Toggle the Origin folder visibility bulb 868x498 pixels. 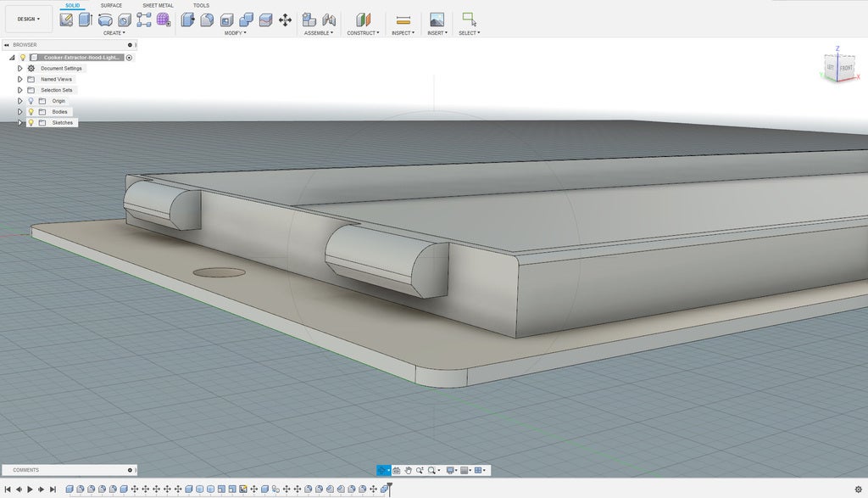click(x=31, y=101)
